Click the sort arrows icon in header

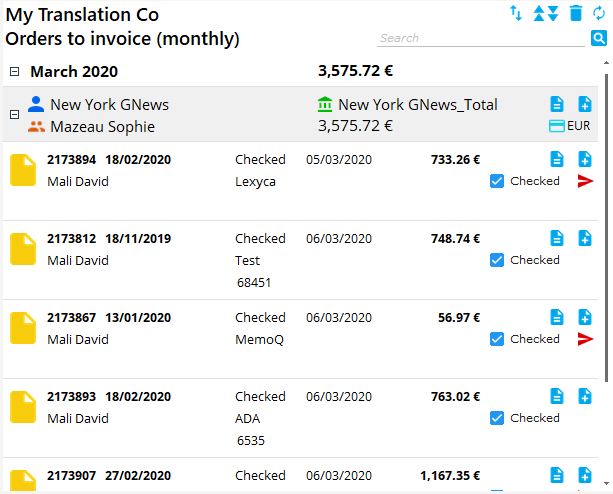point(516,13)
